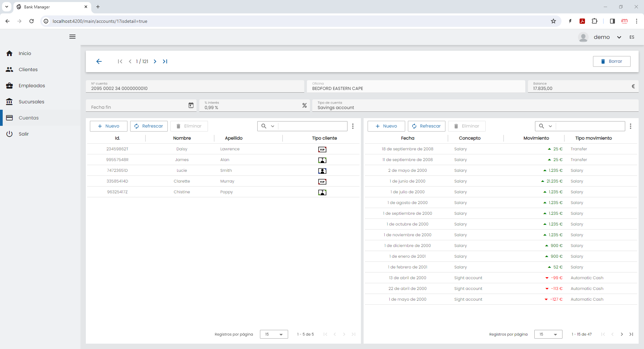Click the address bar URL

click(x=100, y=21)
